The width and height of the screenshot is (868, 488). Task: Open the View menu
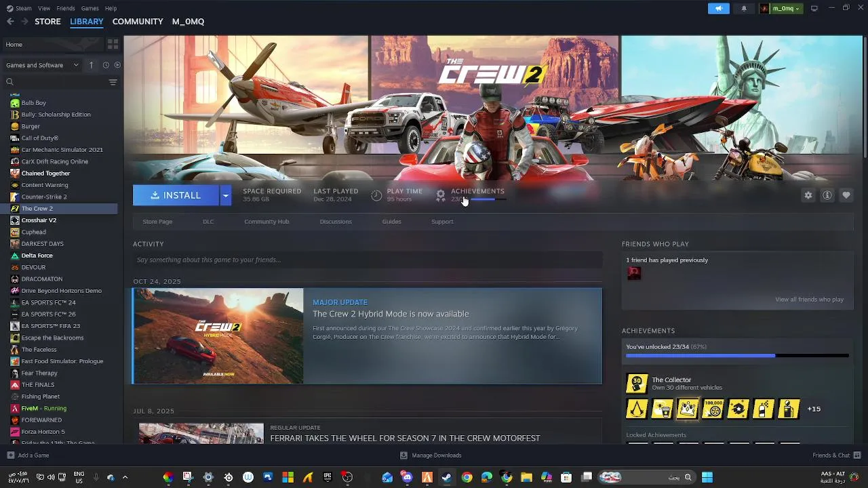44,8
